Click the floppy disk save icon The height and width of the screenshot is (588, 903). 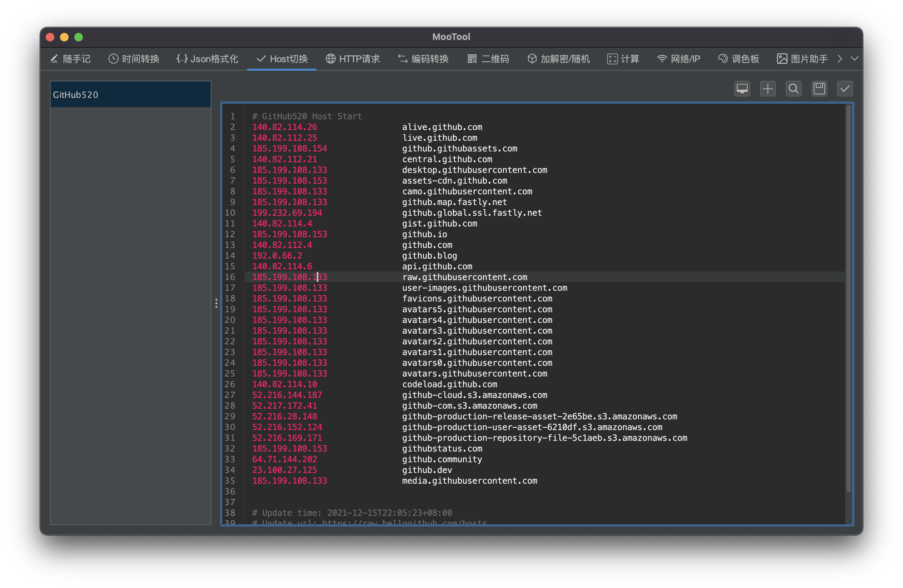pyautogui.click(x=819, y=89)
